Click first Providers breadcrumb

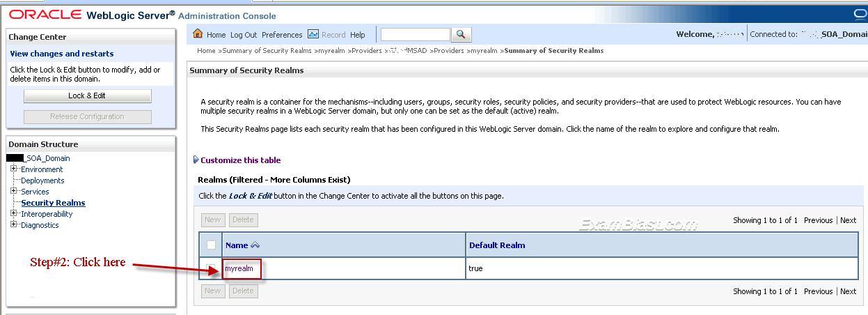tap(366, 51)
